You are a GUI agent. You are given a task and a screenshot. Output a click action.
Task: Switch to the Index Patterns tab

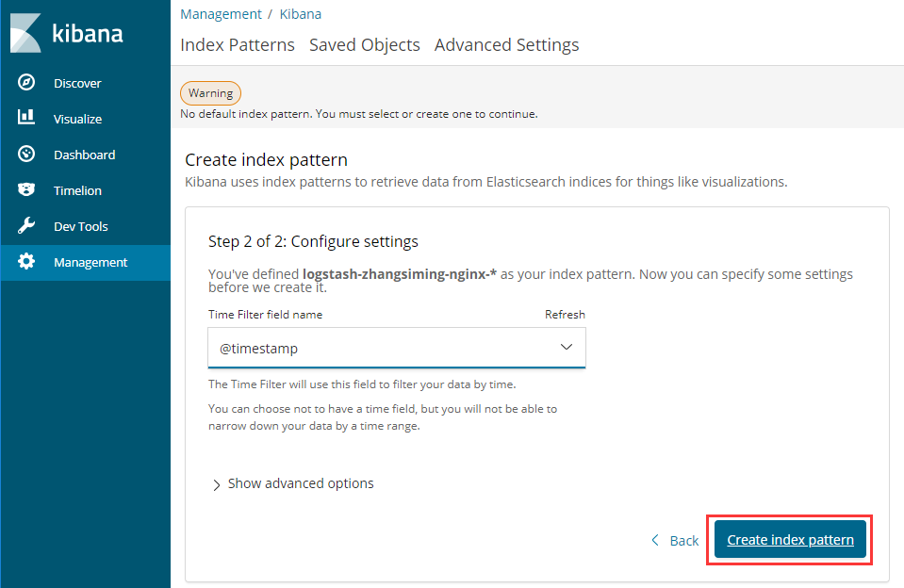pyautogui.click(x=237, y=44)
